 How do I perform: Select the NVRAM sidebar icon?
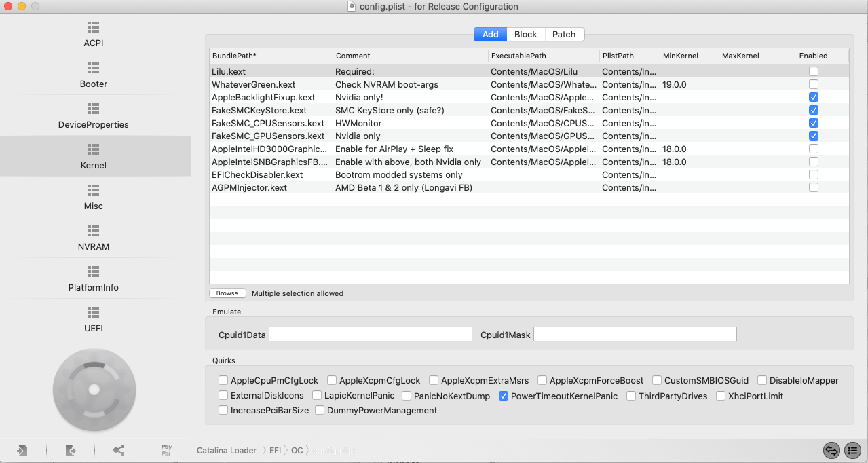[94, 231]
